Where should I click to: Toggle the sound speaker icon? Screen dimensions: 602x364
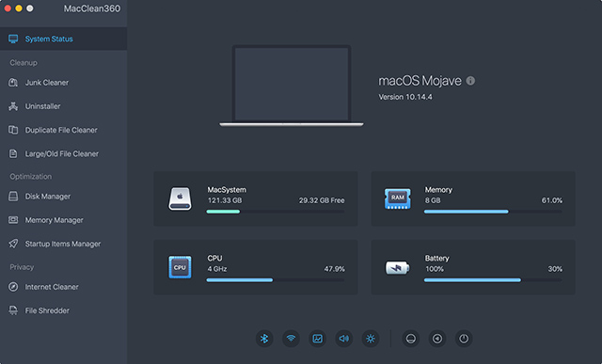click(x=344, y=339)
